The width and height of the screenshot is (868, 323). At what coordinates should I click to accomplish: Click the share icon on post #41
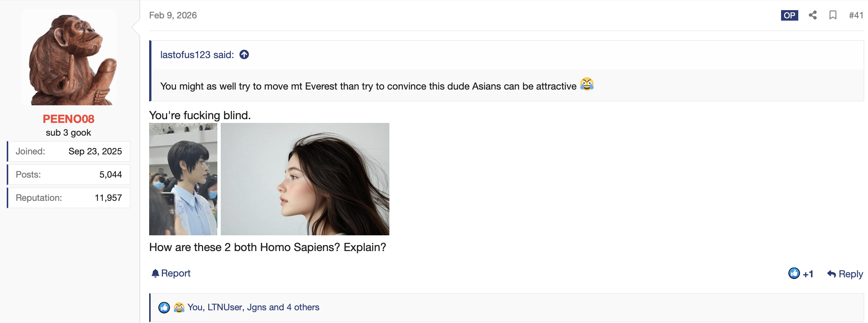[x=813, y=15]
